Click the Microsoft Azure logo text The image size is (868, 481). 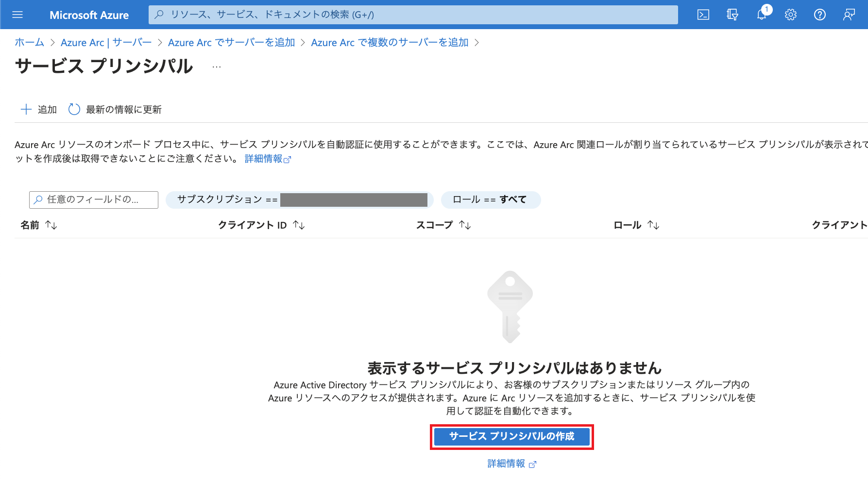click(x=89, y=15)
